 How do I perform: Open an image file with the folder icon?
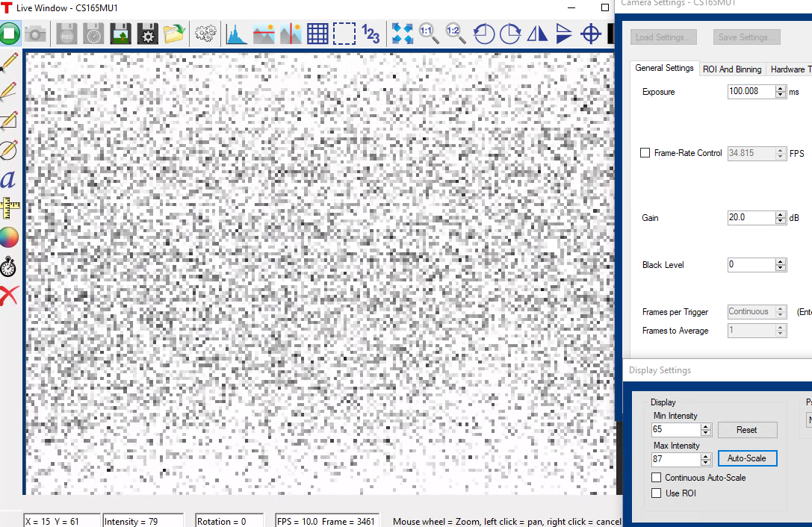click(175, 34)
